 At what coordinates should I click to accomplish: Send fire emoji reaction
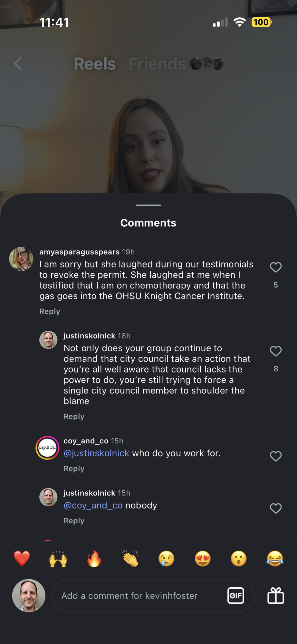tap(94, 558)
